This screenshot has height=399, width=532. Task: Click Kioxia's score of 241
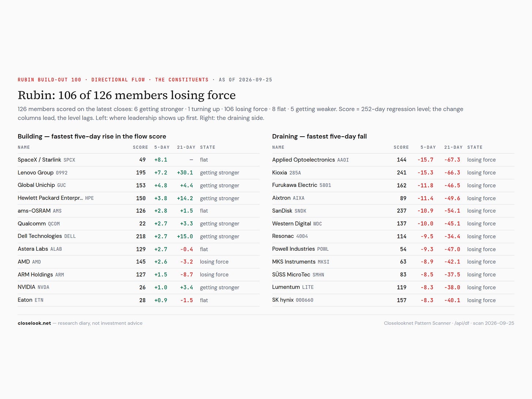click(x=402, y=173)
